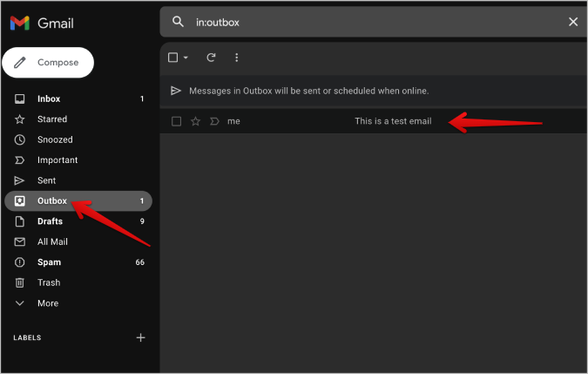Open the Starred folder
Screen dimensions: 588x374
pyautogui.click(x=78, y=119)
